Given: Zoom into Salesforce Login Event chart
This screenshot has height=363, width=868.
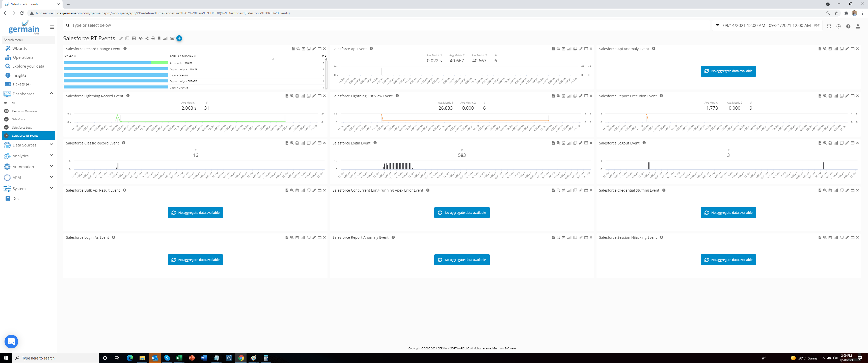Looking at the screenshot, I should (x=558, y=143).
